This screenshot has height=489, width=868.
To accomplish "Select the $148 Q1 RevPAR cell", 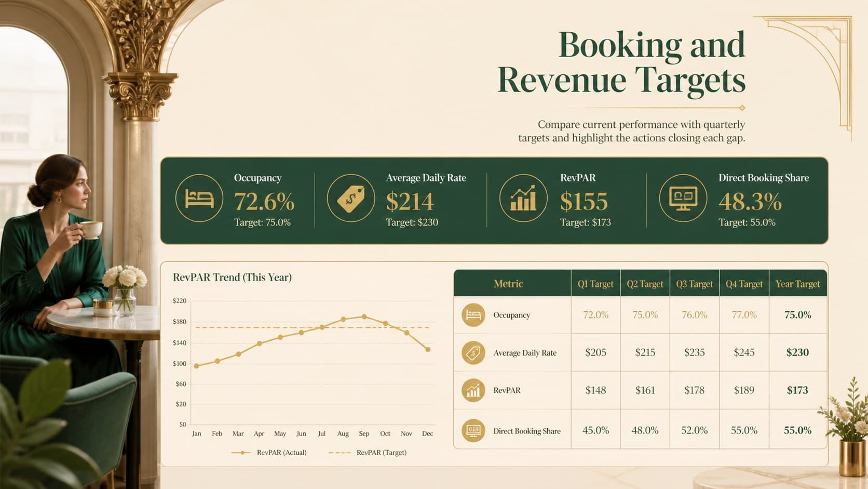I will pyautogui.click(x=595, y=390).
